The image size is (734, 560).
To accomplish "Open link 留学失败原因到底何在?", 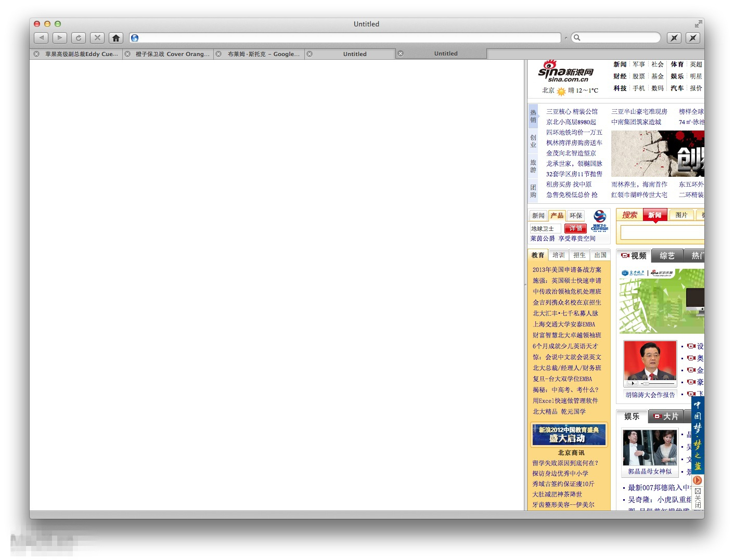I will click(x=565, y=463).
